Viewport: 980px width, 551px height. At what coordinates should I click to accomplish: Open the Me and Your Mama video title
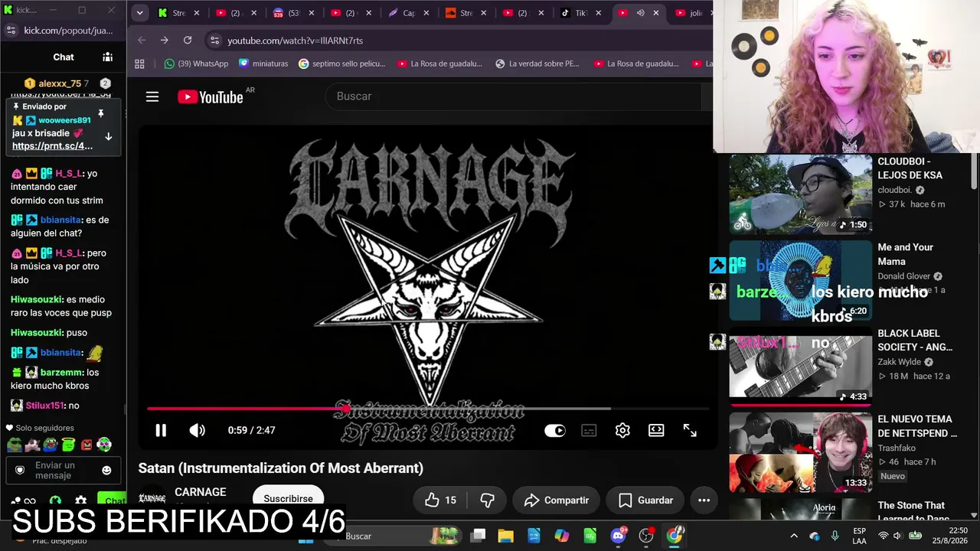pyautogui.click(x=906, y=254)
